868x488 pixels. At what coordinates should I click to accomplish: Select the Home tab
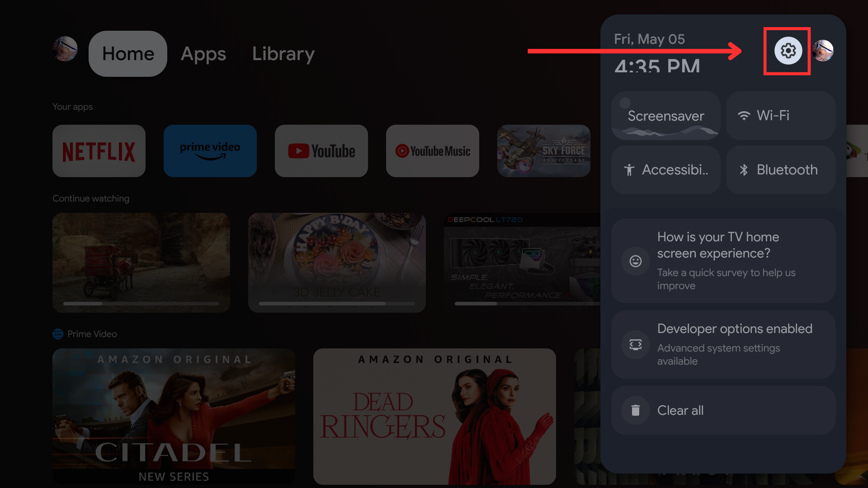[128, 54]
